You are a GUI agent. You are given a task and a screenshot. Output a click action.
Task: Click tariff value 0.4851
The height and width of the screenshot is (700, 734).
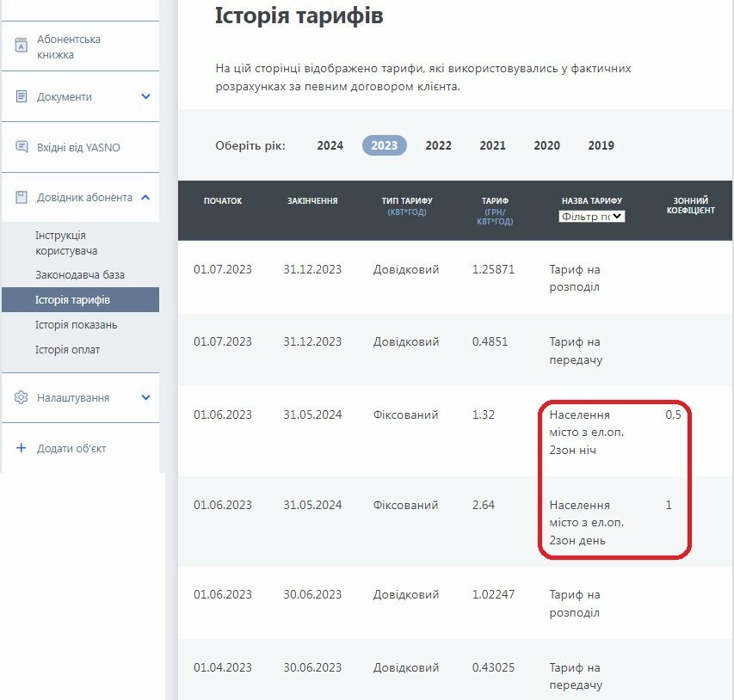[x=490, y=341]
